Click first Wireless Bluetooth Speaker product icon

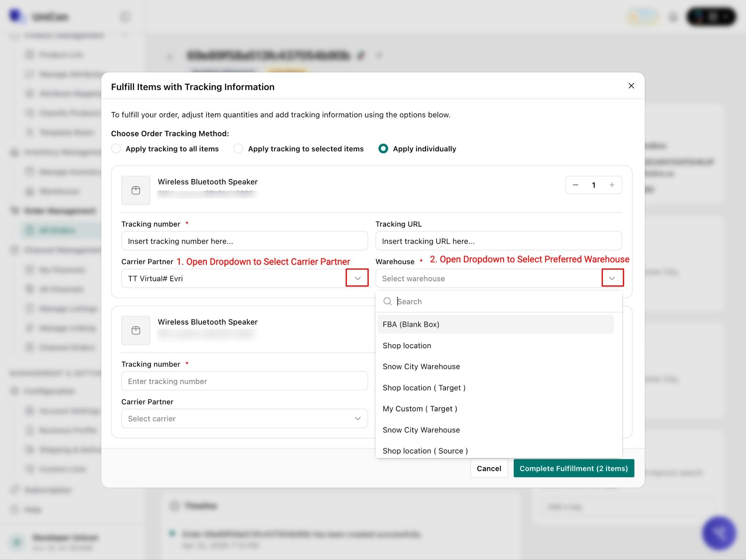pyautogui.click(x=136, y=190)
